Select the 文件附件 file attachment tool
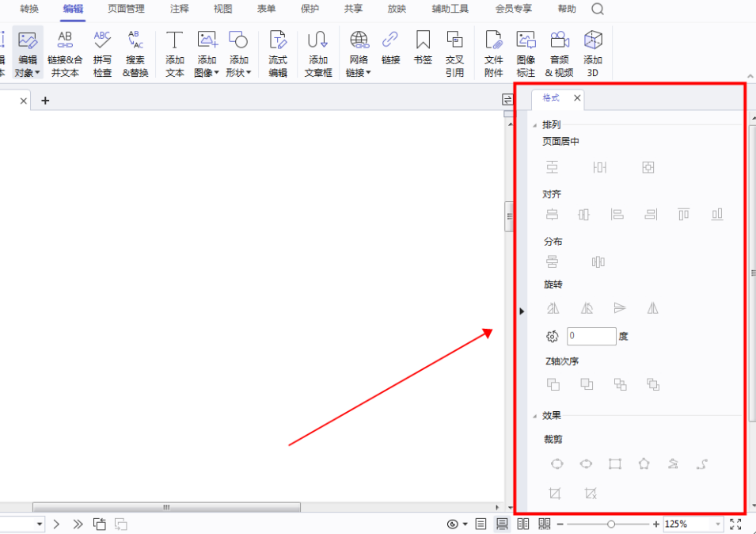The width and height of the screenshot is (756, 534). [x=494, y=54]
